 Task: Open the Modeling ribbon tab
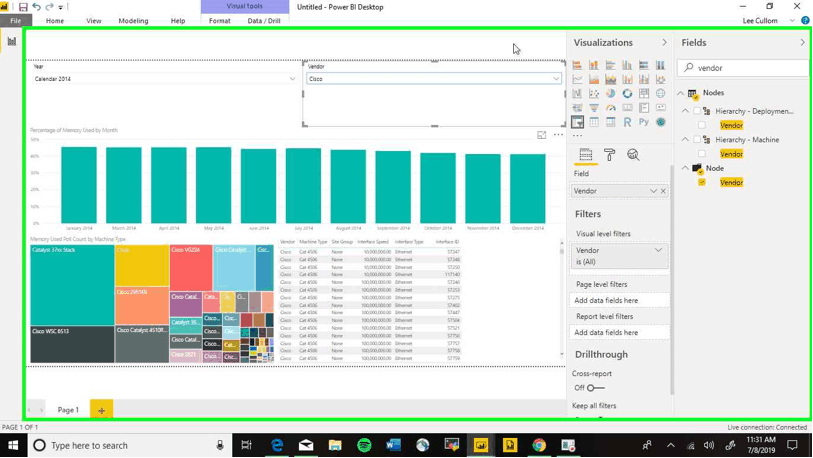click(x=133, y=21)
